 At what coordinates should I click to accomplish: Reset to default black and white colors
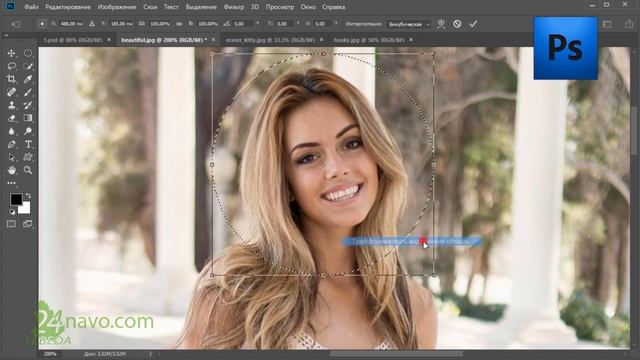pos(12,212)
